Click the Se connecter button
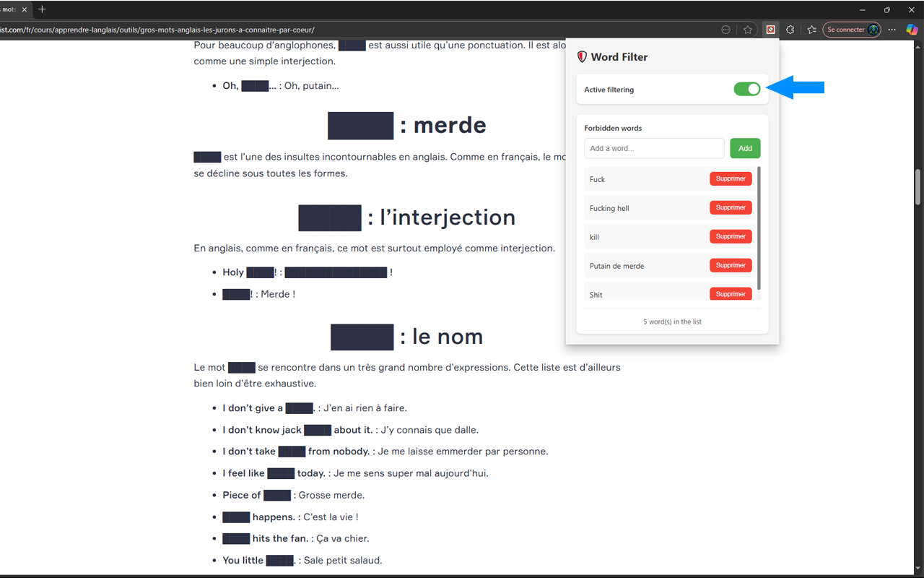 (x=846, y=30)
